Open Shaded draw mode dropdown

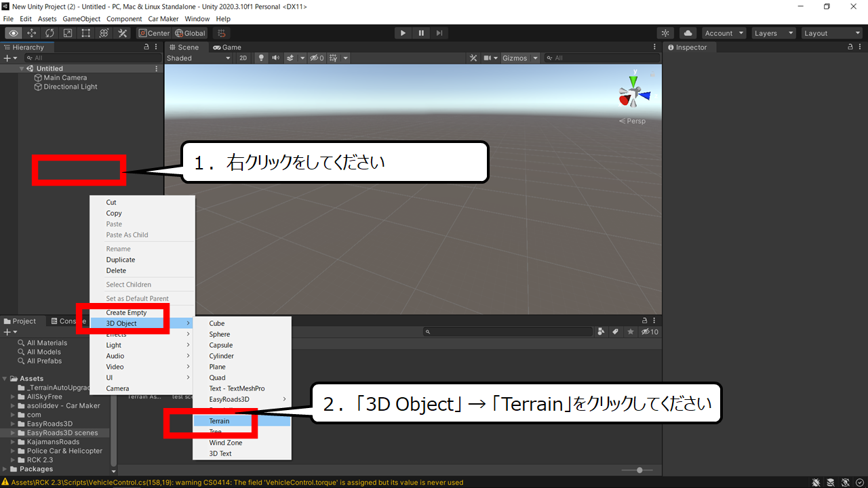click(199, 58)
